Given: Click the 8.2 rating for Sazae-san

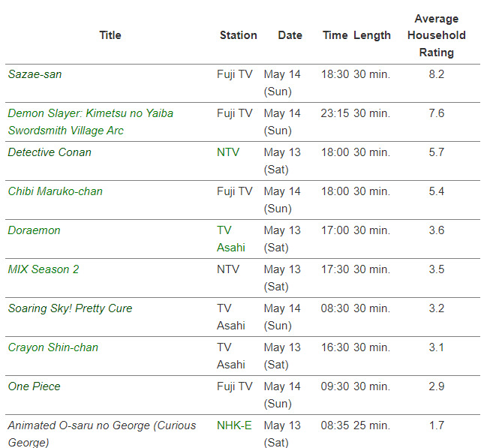Looking at the screenshot, I should click(x=436, y=74).
